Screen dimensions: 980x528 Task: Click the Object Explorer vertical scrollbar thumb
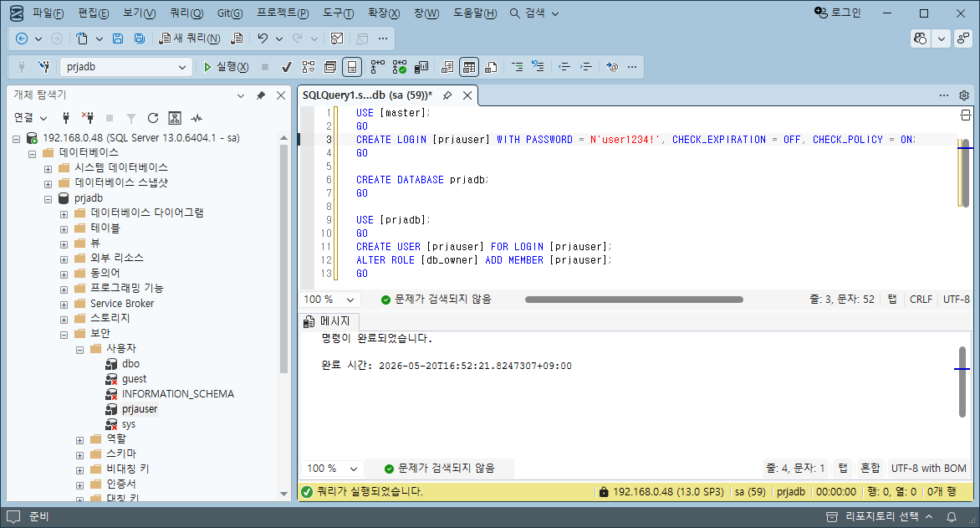283,259
